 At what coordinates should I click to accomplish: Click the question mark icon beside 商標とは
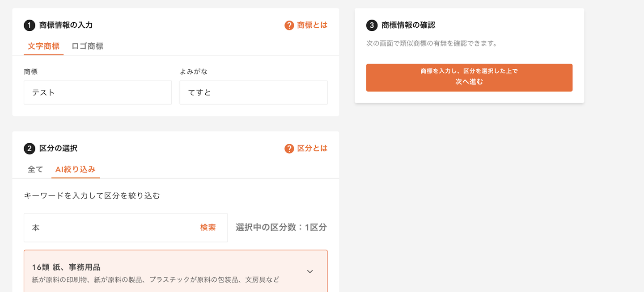coord(289,25)
